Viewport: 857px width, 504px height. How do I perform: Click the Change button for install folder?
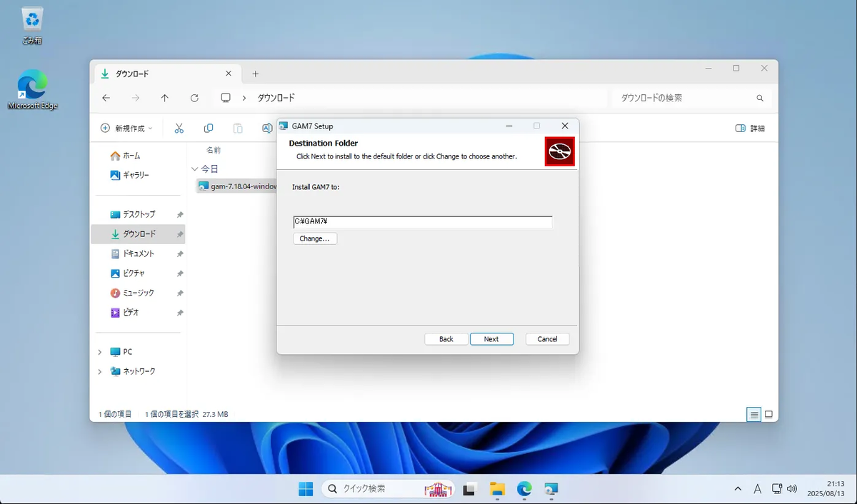point(314,238)
